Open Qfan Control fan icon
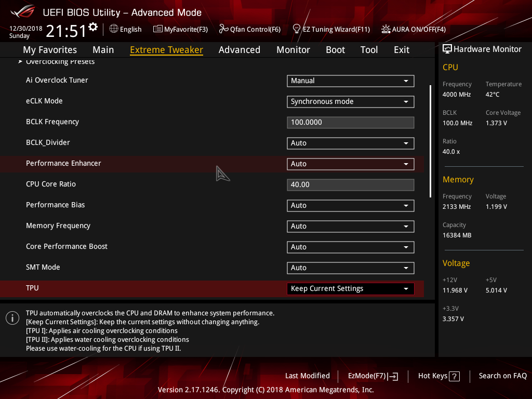Image resolution: width=532 pixels, height=399 pixels. coord(223,29)
